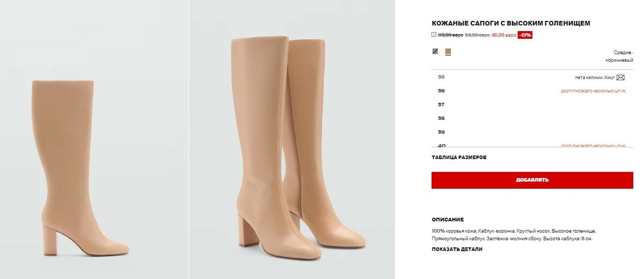This screenshot has height=279, width=644.
Task: Choose size 38
Action: point(441,118)
